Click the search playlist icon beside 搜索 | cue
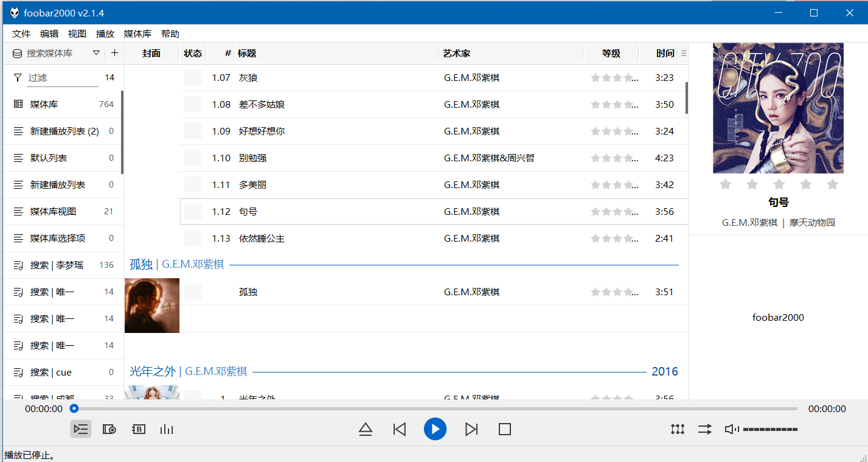868x462 pixels. (18, 372)
